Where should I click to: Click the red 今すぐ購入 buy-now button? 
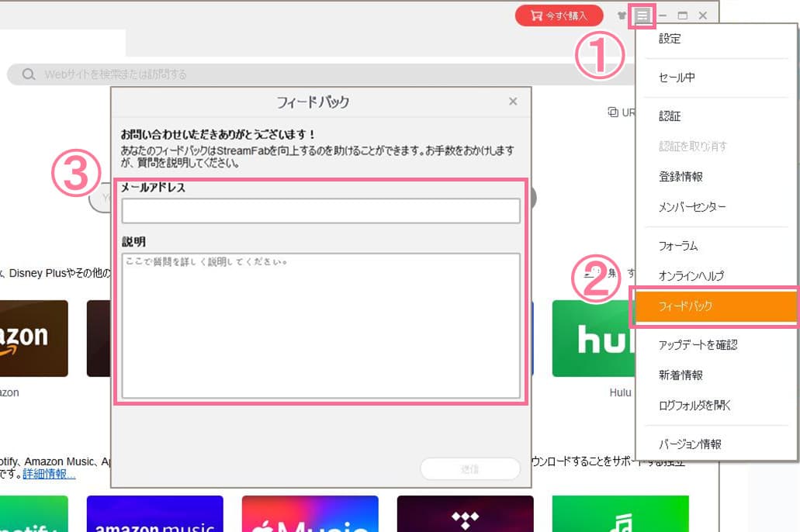tap(559, 16)
